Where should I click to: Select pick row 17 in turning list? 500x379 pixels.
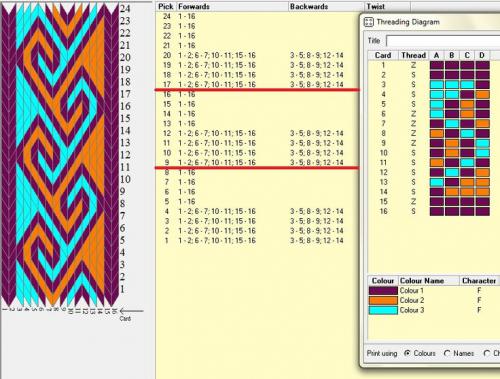pyautogui.click(x=257, y=84)
